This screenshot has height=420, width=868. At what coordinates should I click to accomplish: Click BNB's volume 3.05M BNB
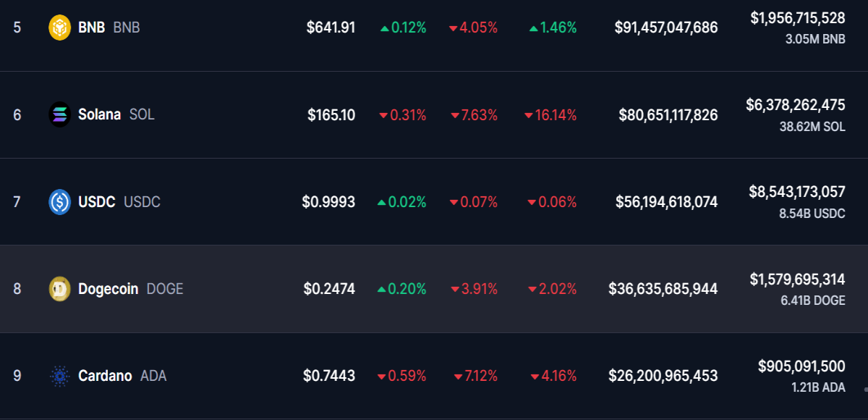point(815,39)
